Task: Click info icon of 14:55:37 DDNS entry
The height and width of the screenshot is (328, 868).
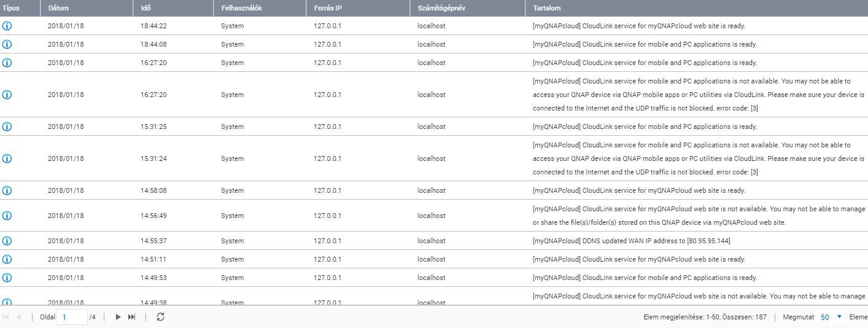Action: click(7, 241)
